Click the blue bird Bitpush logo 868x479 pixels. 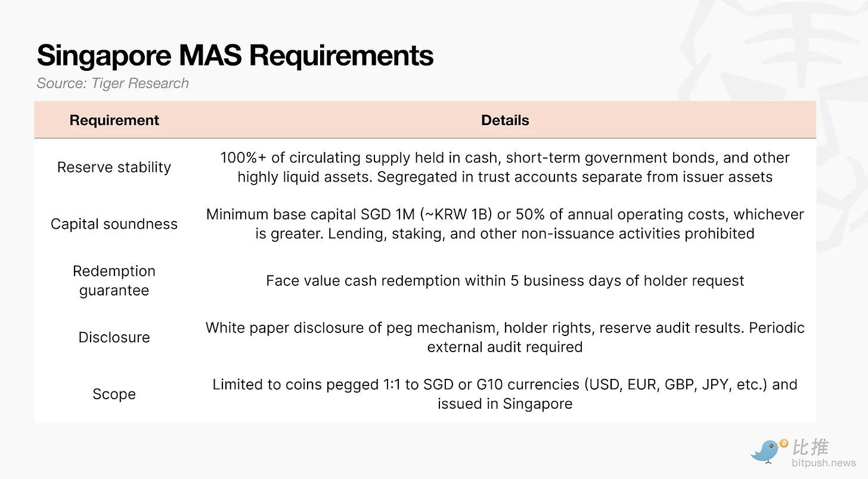pyautogui.click(x=765, y=451)
